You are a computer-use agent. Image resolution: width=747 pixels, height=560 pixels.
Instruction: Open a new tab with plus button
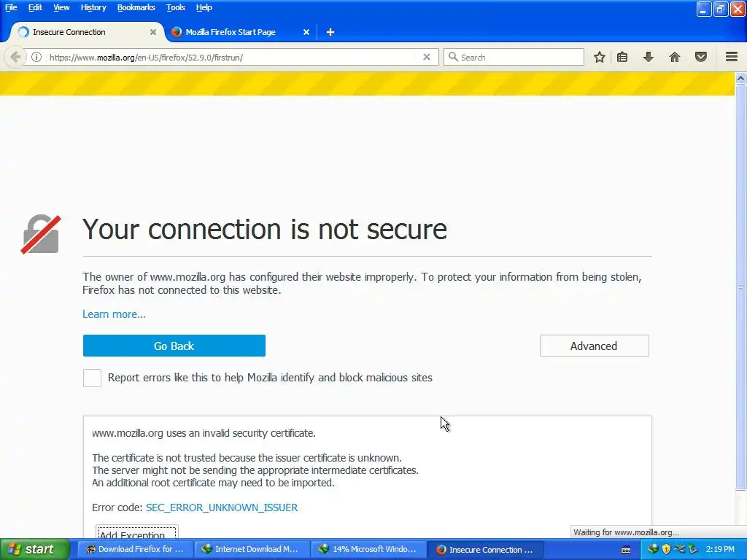330,32
